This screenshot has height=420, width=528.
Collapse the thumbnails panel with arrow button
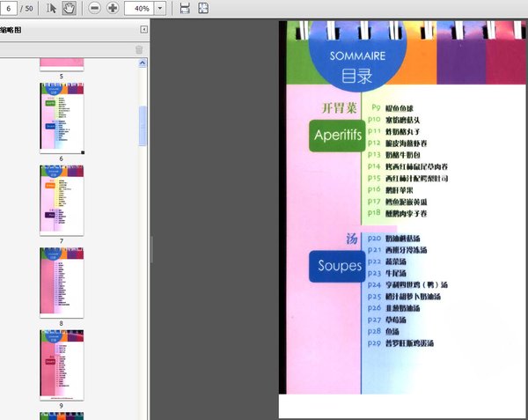tap(143, 29)
